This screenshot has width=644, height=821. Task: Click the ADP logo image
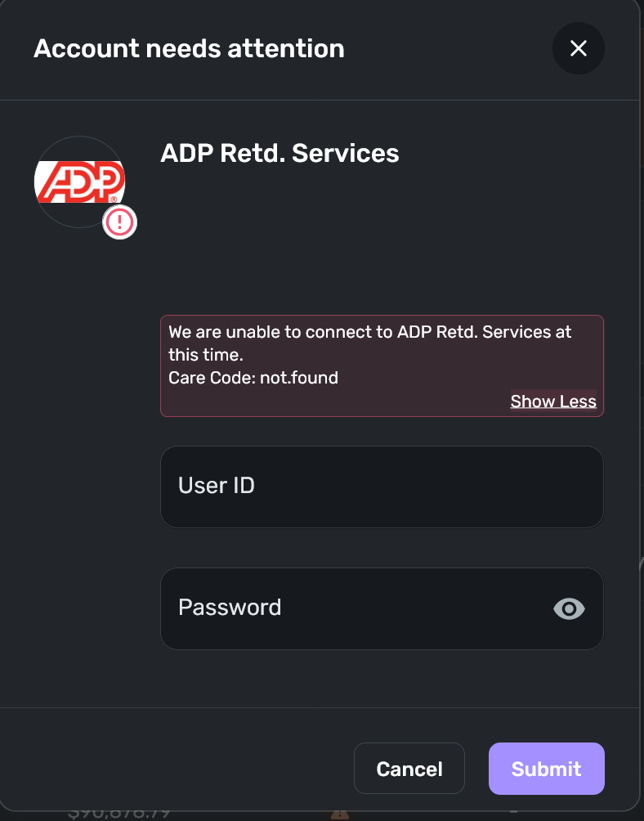(79, 182)
